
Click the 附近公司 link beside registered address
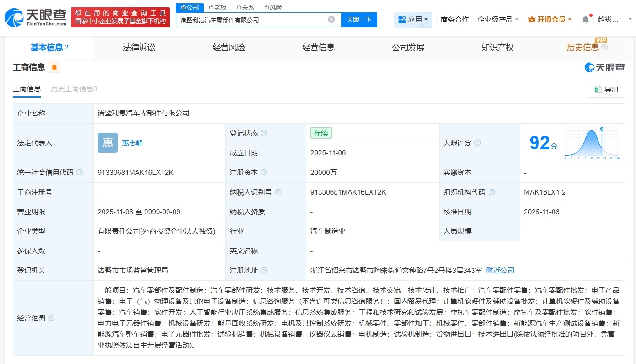coord(500,270)
